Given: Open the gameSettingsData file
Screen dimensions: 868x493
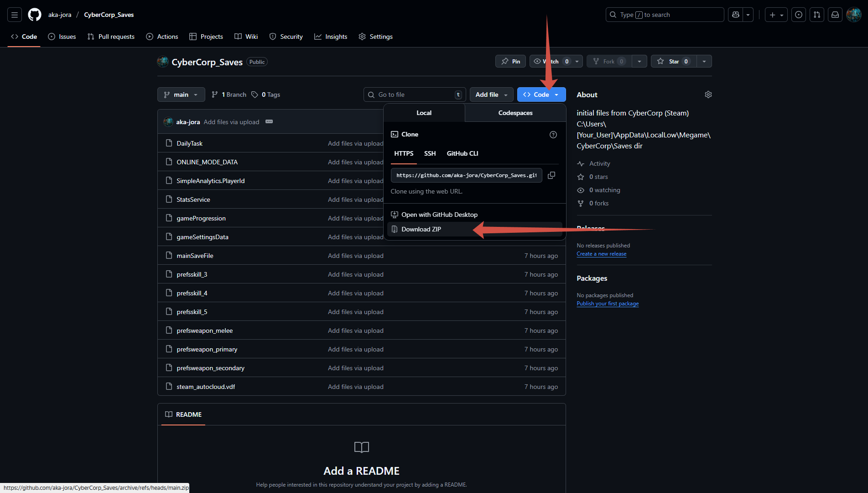Looking at the screenshot, I should click(203, 237).
